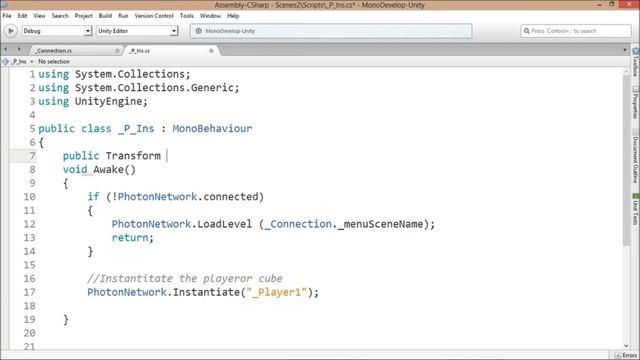
Task: Focus the 'Press Control+, to search' field
Action: [576, 31]
